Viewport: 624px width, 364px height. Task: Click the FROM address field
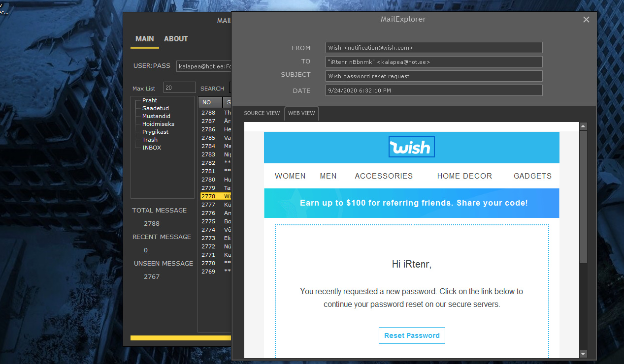pos(434,48)
